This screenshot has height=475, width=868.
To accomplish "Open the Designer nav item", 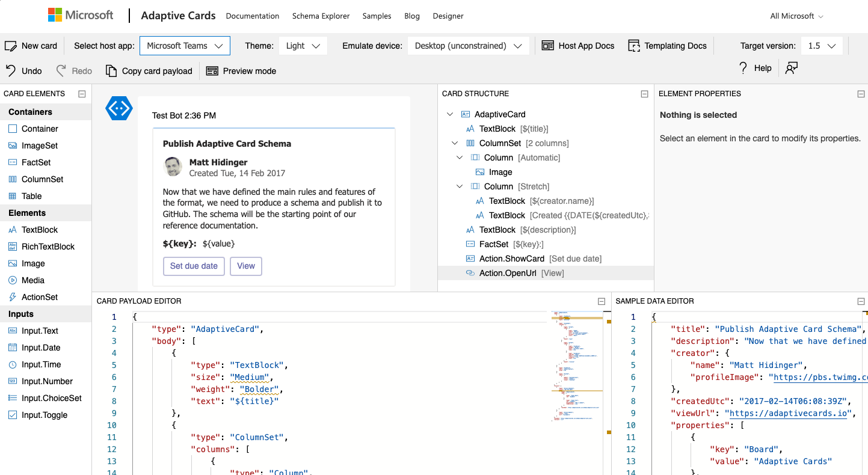I will [x=448, y=16].
